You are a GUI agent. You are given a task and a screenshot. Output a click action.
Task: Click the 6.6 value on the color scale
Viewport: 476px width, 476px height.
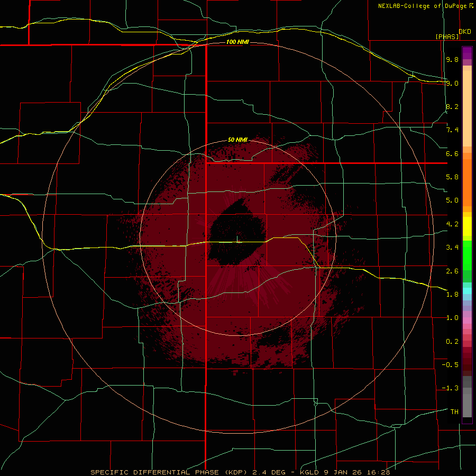(452, 153)
